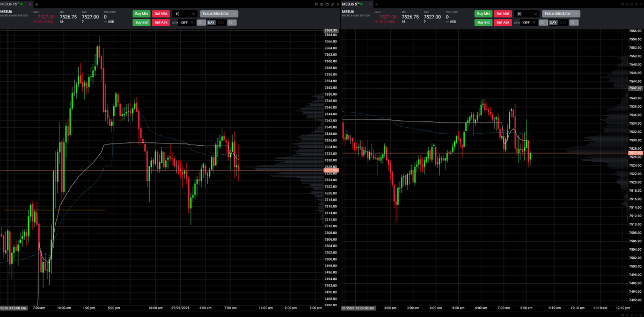Open ATM settings gear in left chart

(x=201, y=23)
